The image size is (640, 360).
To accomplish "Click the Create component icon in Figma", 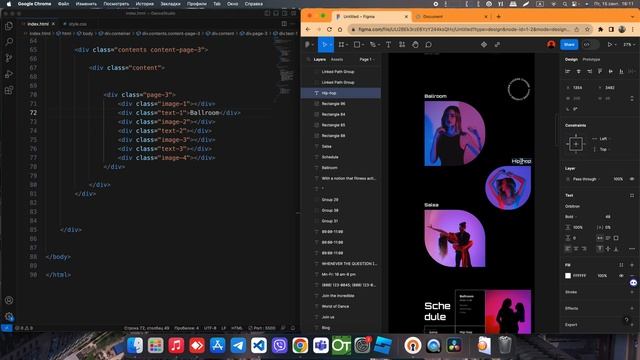I will [484, 44].
